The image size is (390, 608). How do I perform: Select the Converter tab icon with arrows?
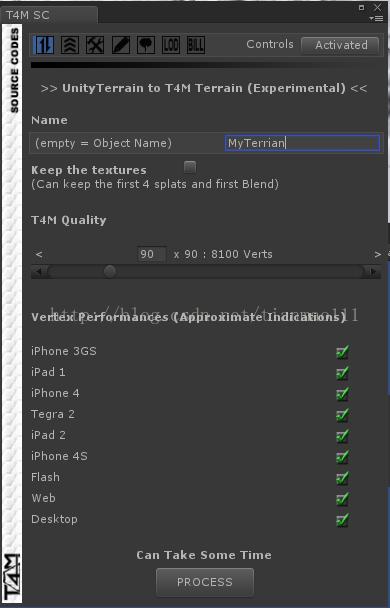pos(43,45)
